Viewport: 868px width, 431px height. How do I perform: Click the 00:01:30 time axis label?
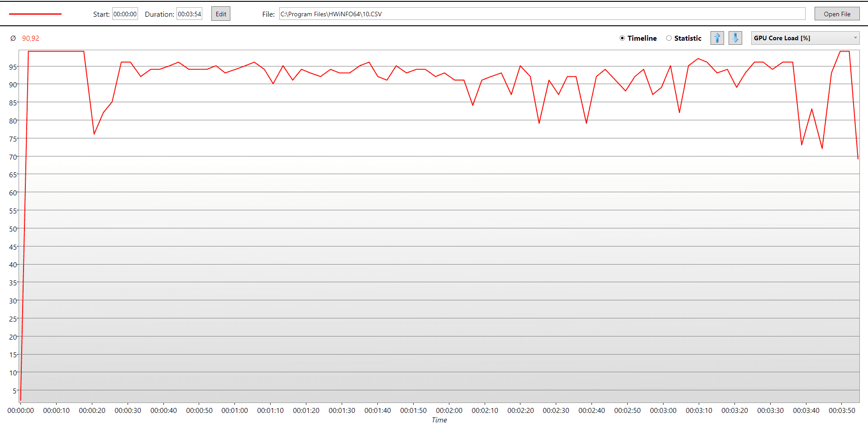342,411
